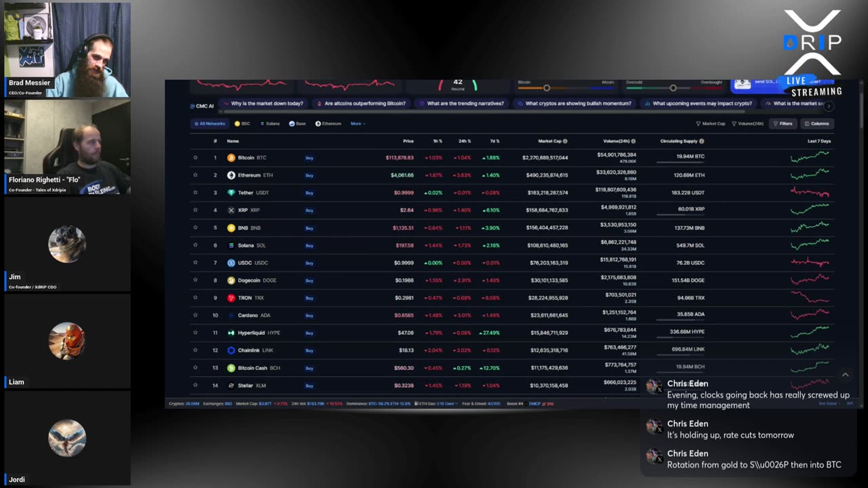Viewport: 868px width, 488px height.
Task: Click the Stellar coin logo icon
Action: coord(231,386)
